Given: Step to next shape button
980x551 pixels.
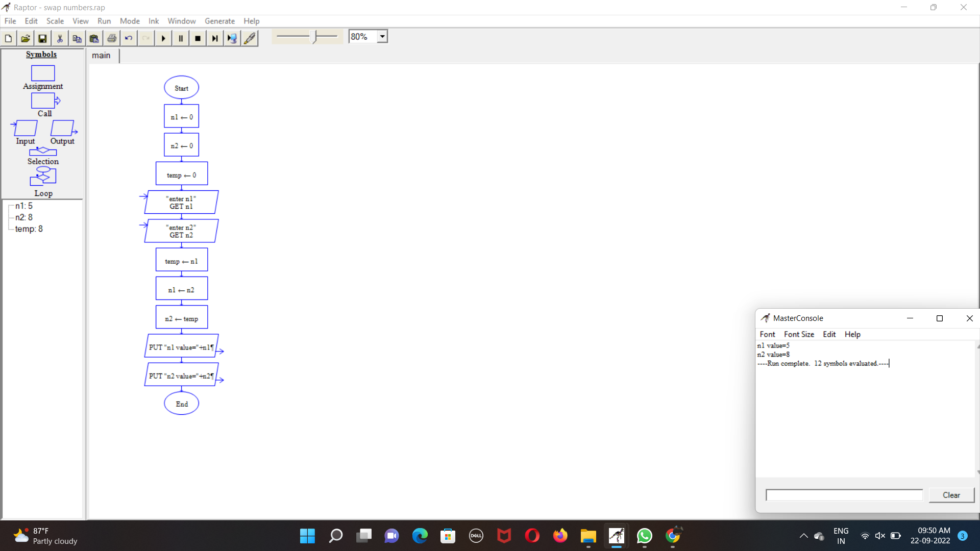Looking at the screenshot, I should coord(215,38).
